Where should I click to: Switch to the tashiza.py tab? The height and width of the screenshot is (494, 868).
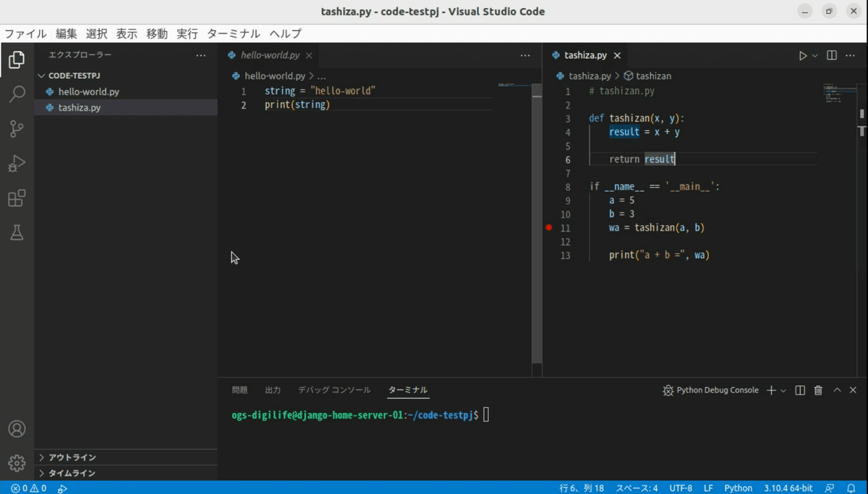pos(585,56)
